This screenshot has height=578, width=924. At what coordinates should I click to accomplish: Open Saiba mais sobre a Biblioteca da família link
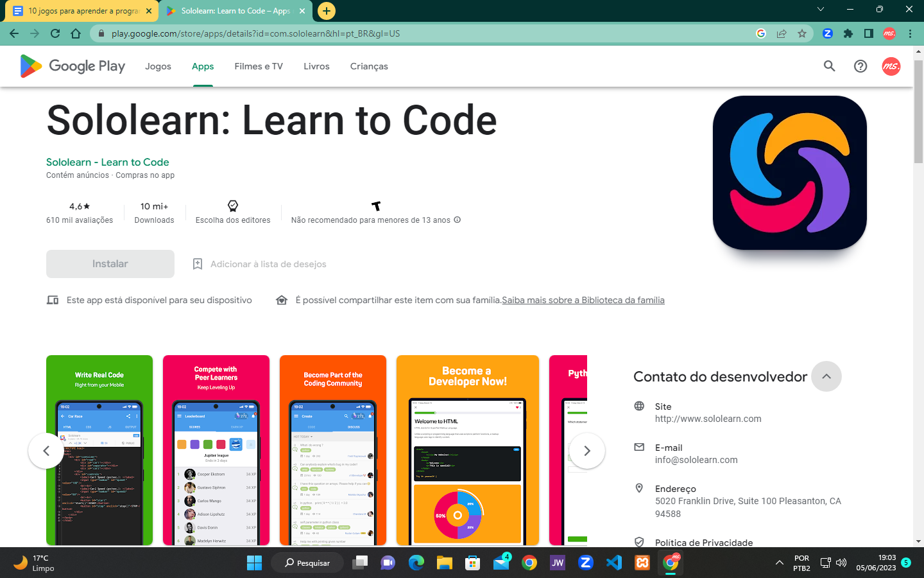[x=583, y=300]
